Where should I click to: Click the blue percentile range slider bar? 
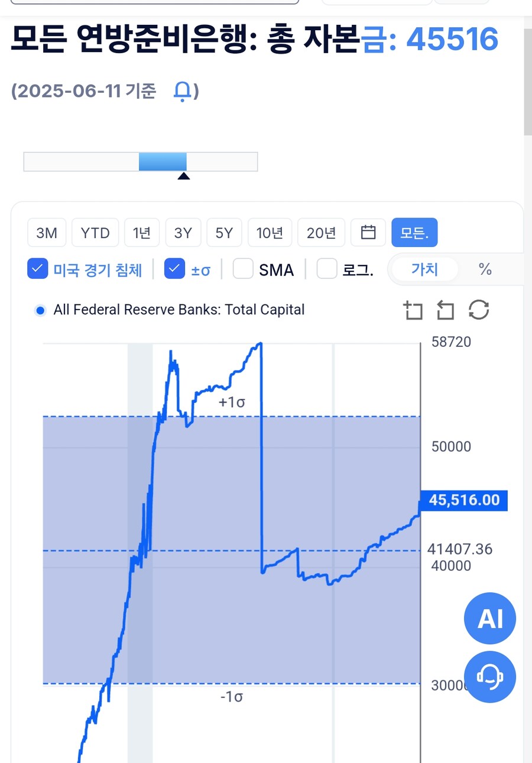click(163, 161)
